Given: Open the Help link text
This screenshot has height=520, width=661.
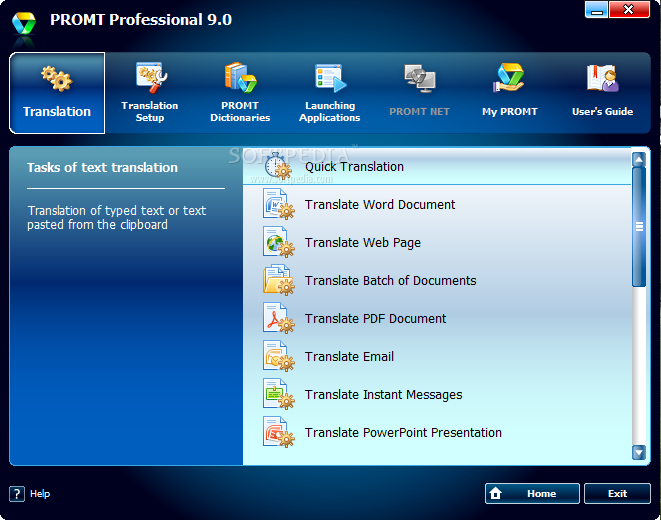Looking at the screenshot, I should pos(40,494).
